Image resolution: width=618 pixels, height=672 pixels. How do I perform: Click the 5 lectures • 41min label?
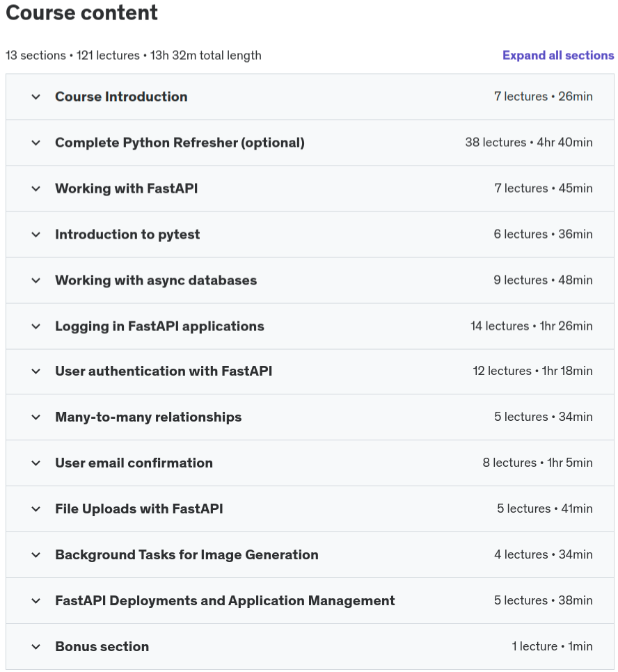tap(545, 509)
